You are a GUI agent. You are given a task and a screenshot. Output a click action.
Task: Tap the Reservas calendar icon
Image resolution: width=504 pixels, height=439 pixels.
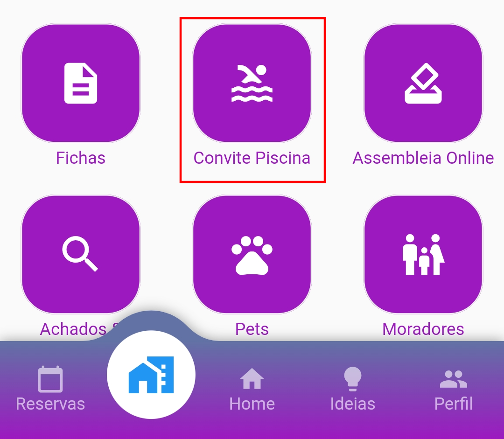[50, 379]
